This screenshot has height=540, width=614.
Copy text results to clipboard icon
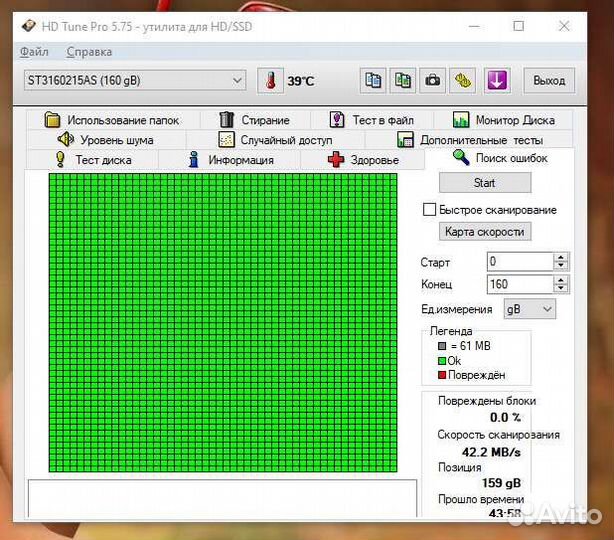click(373, 81)
